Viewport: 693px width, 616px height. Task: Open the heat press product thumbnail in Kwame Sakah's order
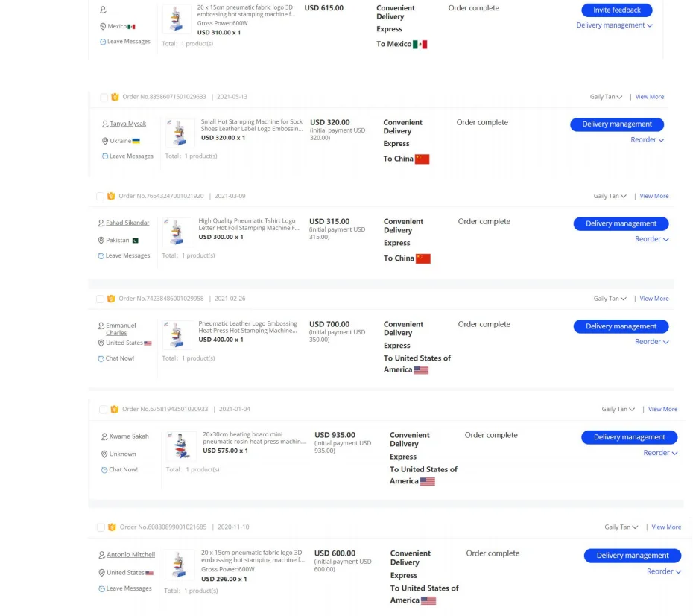pos(180,446)
